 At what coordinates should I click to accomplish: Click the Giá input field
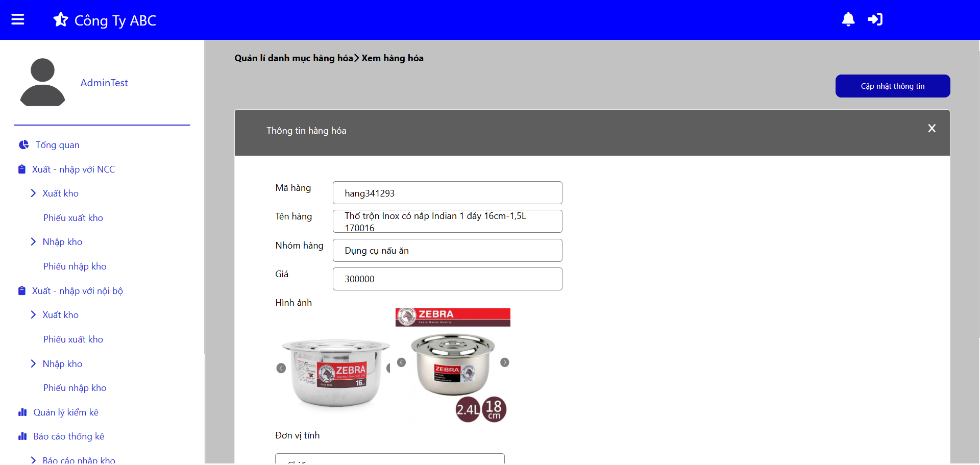[x=448, y=279]
